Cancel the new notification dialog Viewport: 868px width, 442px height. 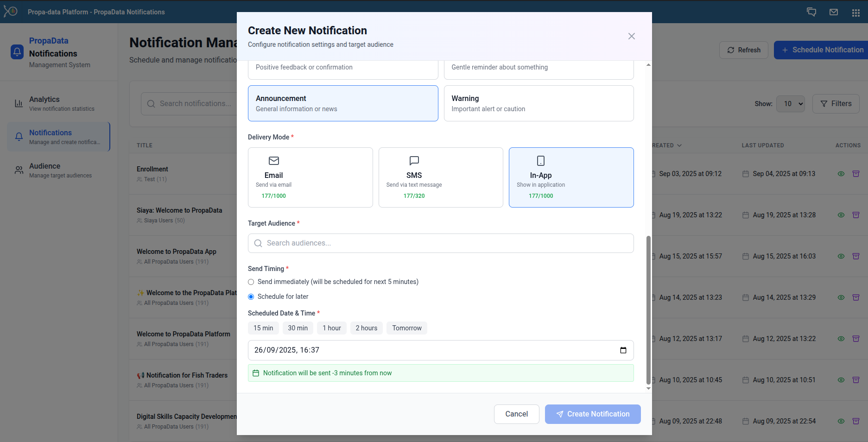click(x=516, y=414)
